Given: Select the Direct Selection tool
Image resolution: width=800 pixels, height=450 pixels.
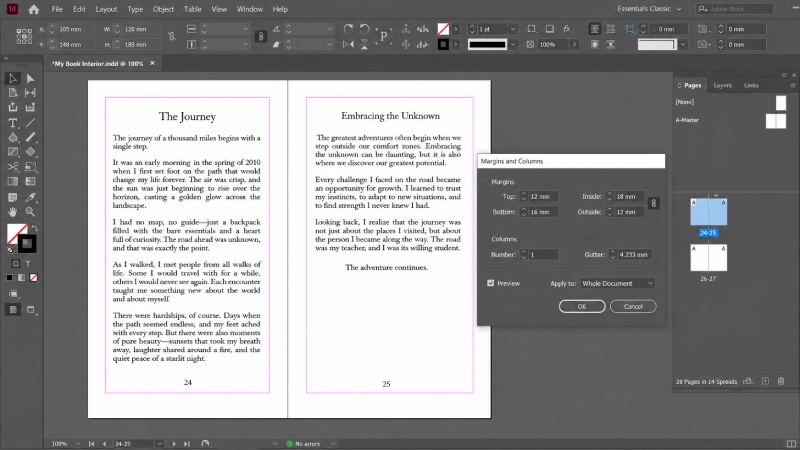Looking at the screenshot, I should tap(30, 79).
